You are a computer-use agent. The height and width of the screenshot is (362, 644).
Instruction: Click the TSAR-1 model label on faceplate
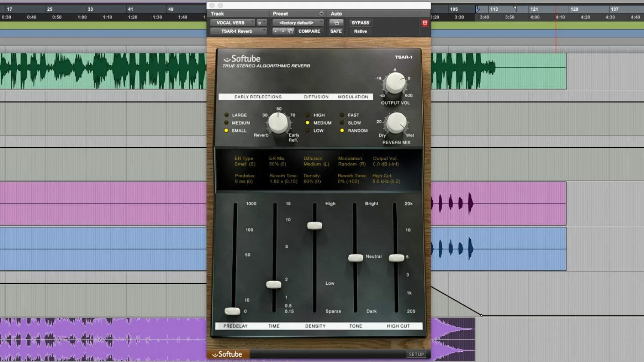click(404, 57)
